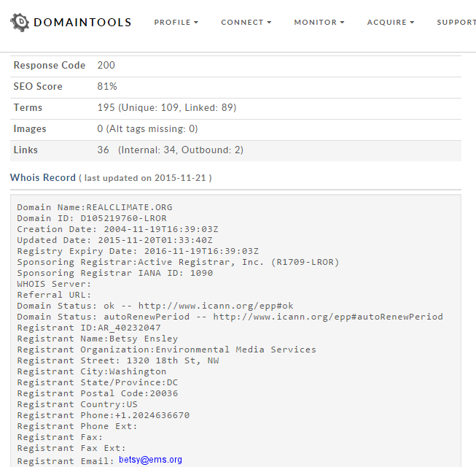Open the SUPPORT menu

click(x=456, y=23)
